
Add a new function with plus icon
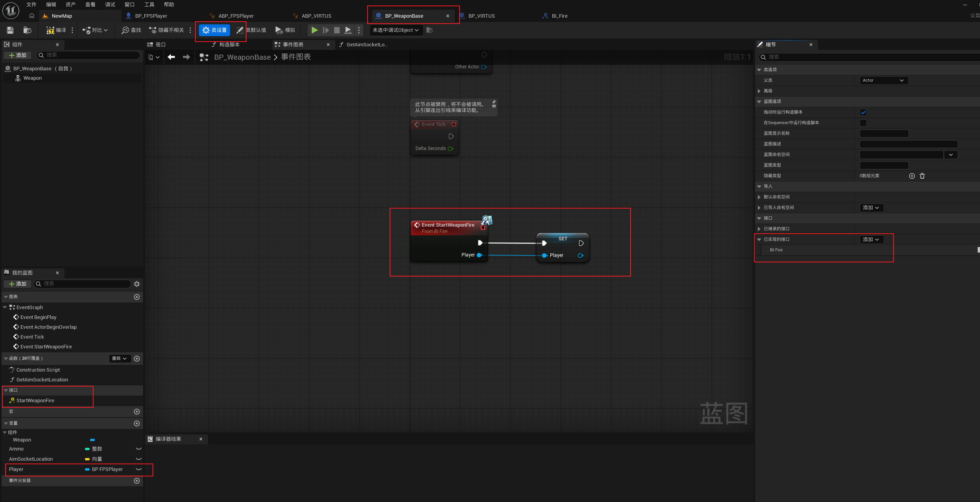click(137, 359)
